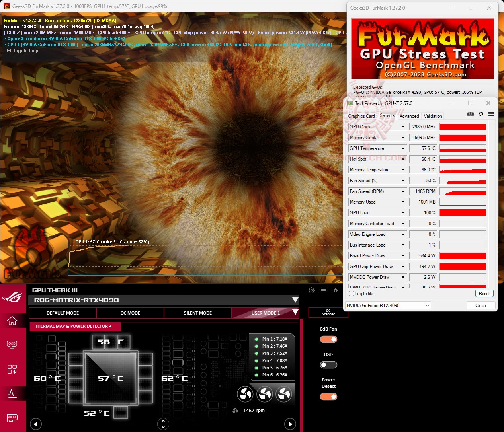Switch to the Validation tab in GPU-Z
This screenshot has width=504, height=432.
433,116
